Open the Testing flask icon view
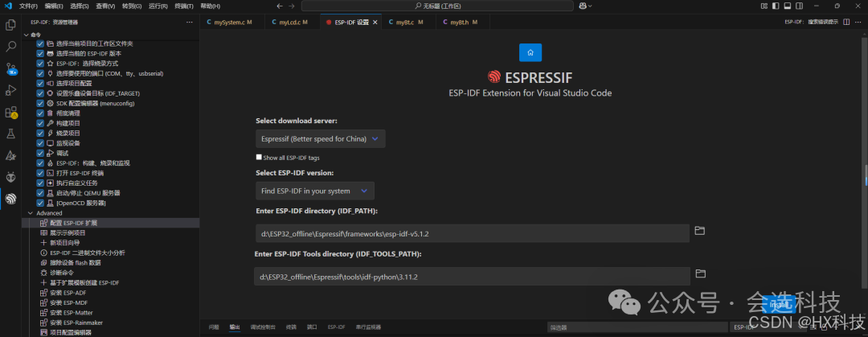Image resolution: width=868 pixels, height=337 pixels. 10,134
